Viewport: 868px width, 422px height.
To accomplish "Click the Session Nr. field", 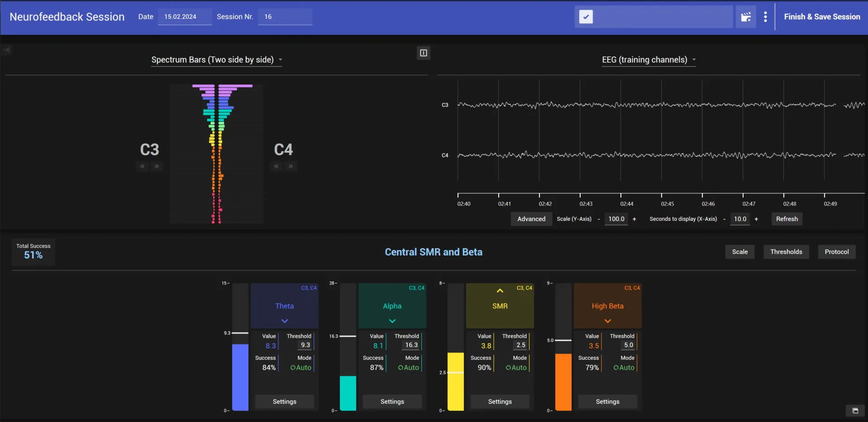I will coord(285,17).
